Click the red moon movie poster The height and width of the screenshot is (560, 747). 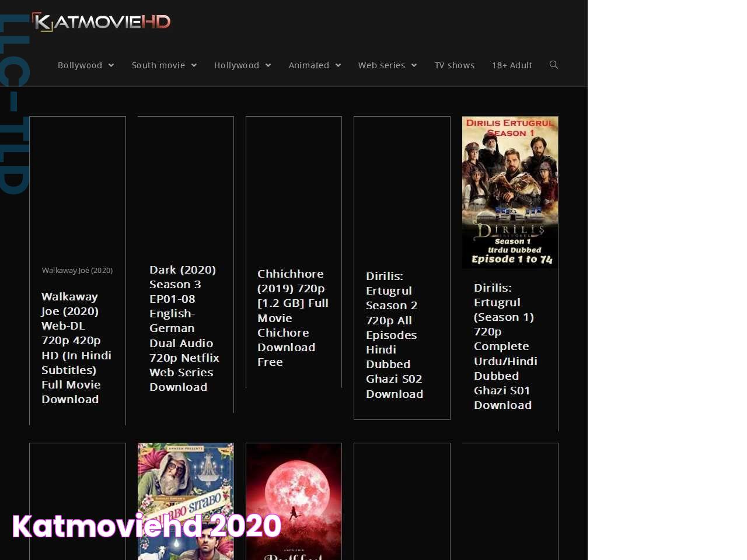pos(294,502)
